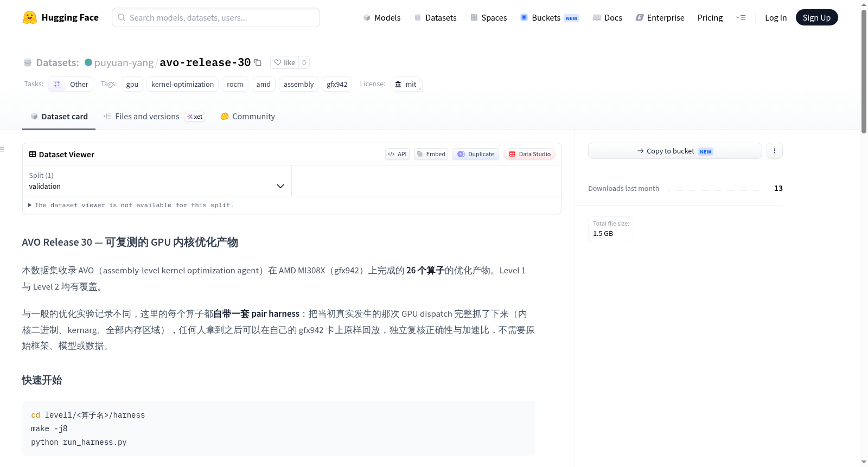
Task: Click the python run_harness.py code line
Action: pyautogui.click(x=79, y=442)
